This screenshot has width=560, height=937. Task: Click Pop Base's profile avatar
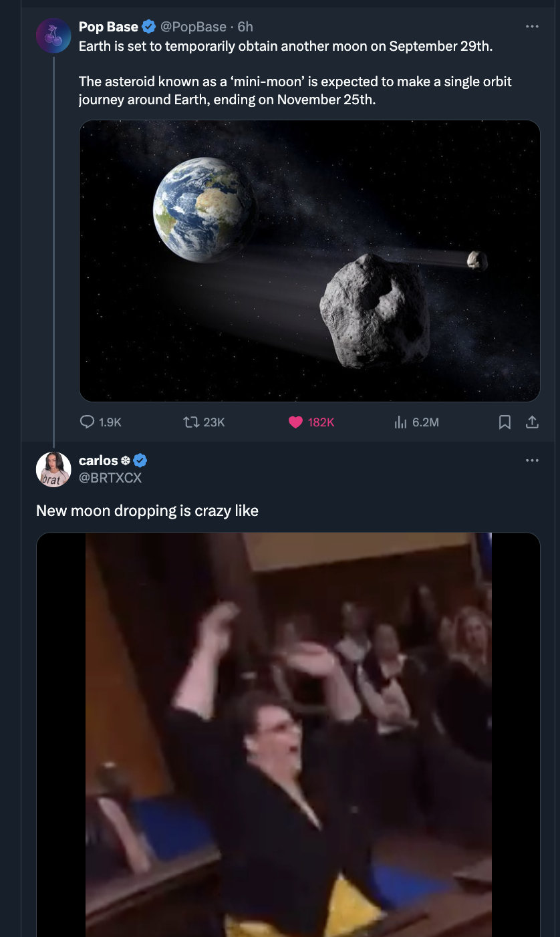(53, 35)
